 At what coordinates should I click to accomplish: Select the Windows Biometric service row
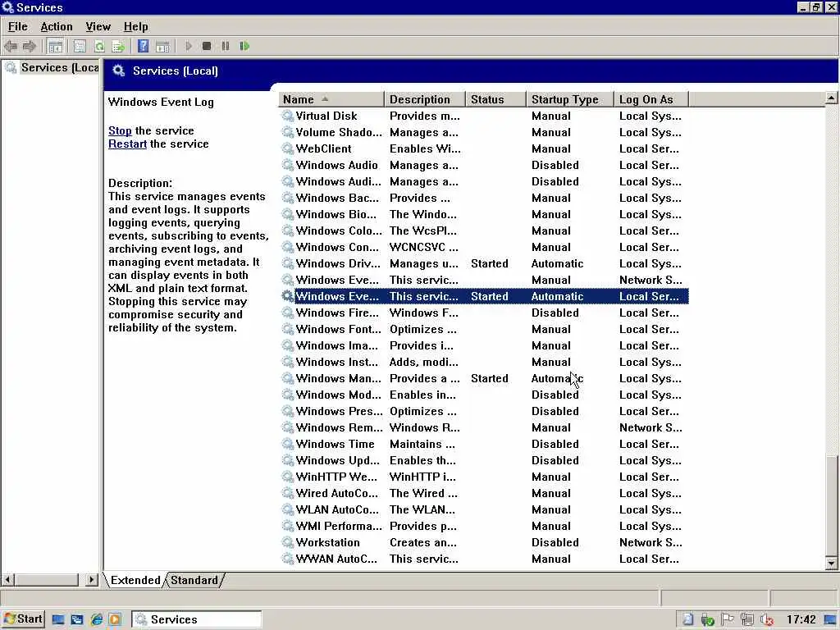pos(484,214)
